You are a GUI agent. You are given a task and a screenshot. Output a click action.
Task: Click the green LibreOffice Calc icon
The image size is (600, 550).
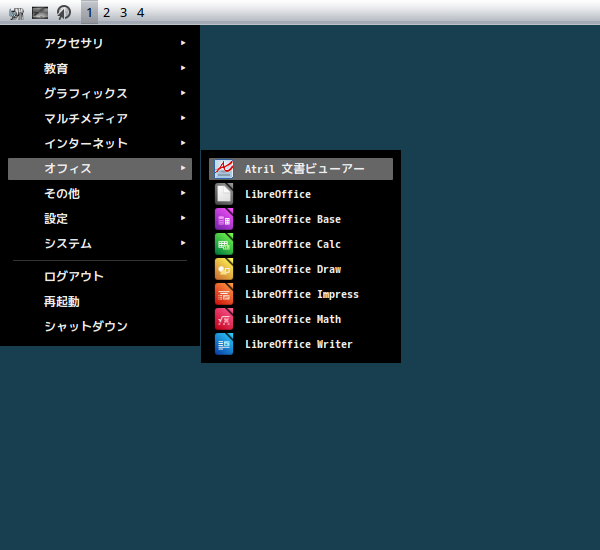point(224,244)
